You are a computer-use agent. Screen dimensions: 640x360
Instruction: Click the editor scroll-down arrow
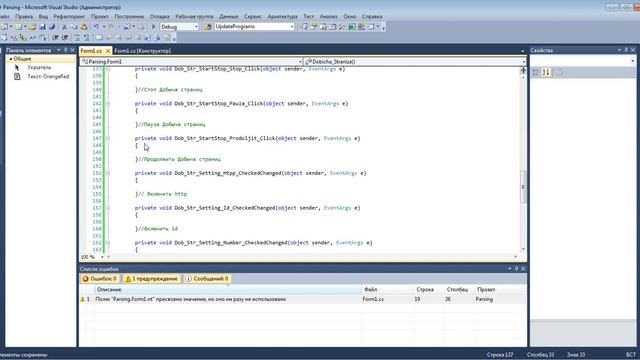click(523, 249)
